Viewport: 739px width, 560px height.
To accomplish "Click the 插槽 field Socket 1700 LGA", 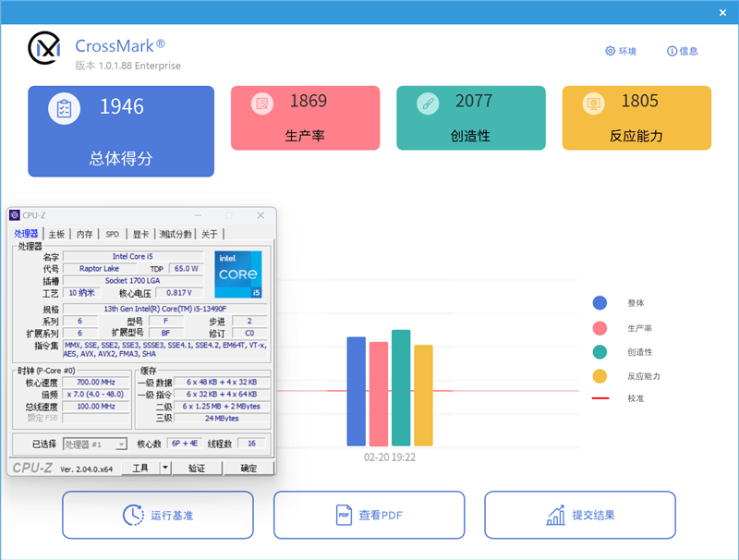I will [133, 281].
